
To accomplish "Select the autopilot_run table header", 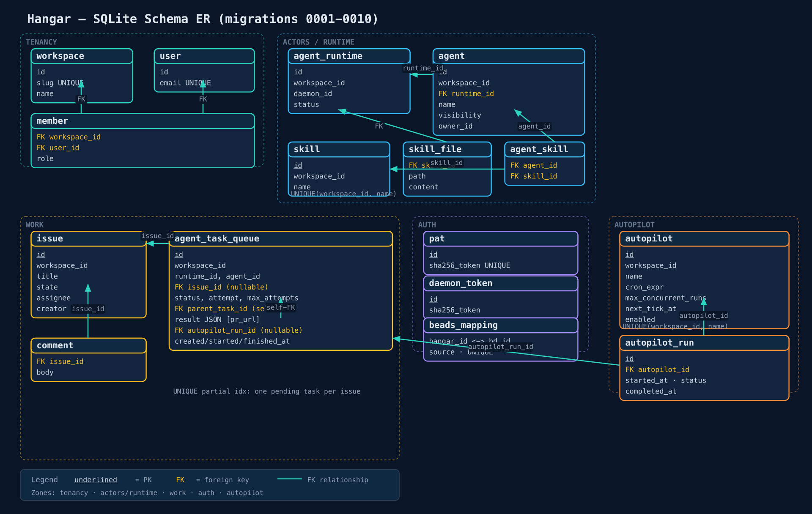I will click(704, 343).
